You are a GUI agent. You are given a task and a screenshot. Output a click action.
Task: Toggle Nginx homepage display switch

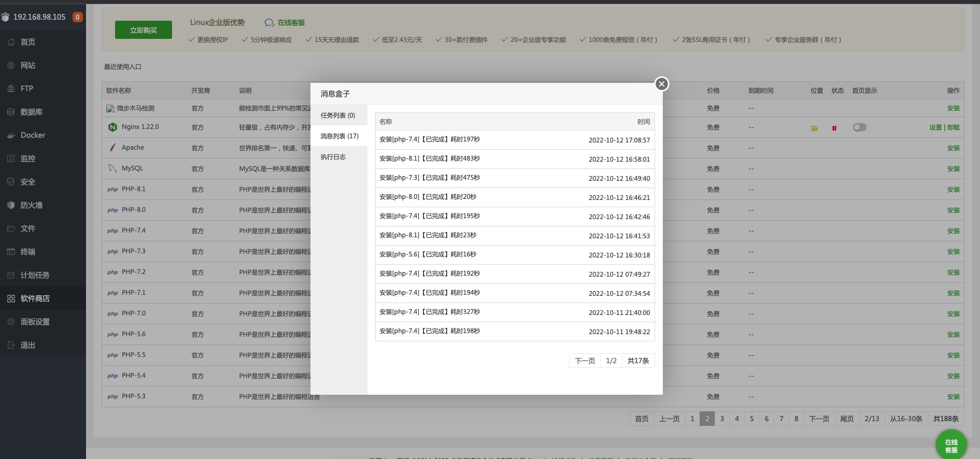coord(860,127)
